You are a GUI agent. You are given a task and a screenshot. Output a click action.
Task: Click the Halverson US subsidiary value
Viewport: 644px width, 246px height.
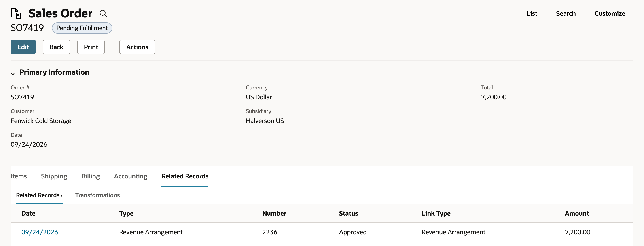[265, 121]
